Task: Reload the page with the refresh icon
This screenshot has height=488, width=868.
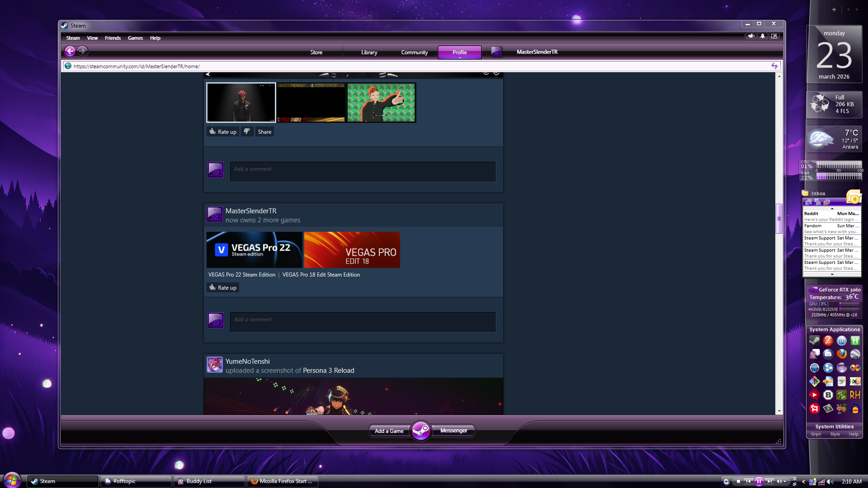Action: point(774,66)
